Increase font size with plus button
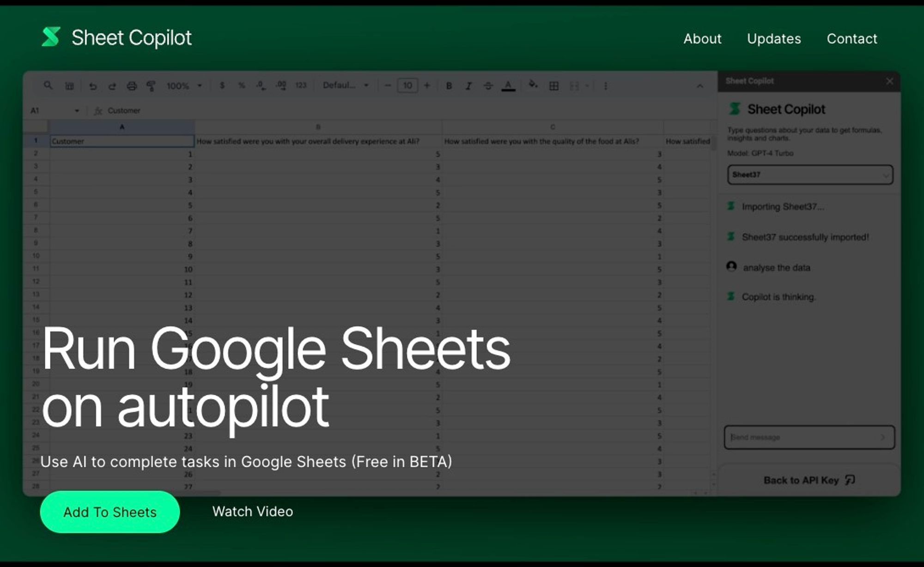The image size is (924, 567). [x=427, y=85]
